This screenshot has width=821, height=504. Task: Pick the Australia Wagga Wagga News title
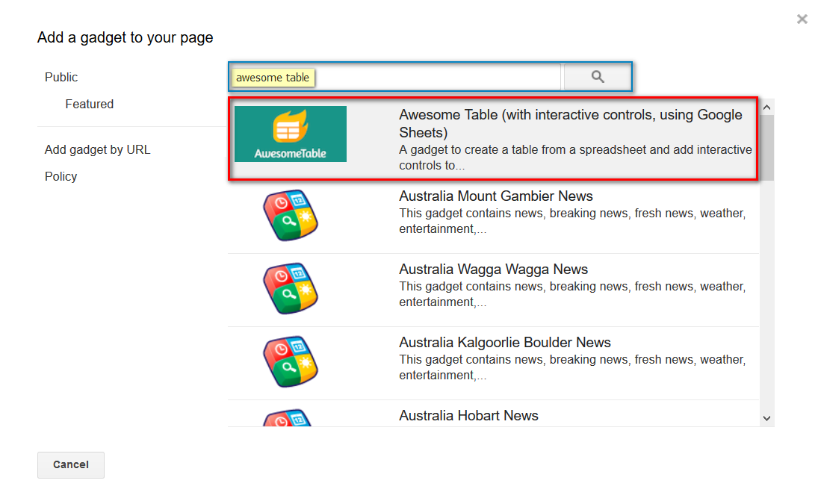point(493,269)
